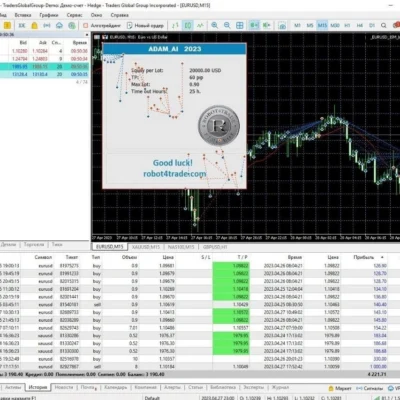Click the Новый ордер button
The height and width of the screenshot is (400, 400).
pyautogui.click(x=145, y=25)
